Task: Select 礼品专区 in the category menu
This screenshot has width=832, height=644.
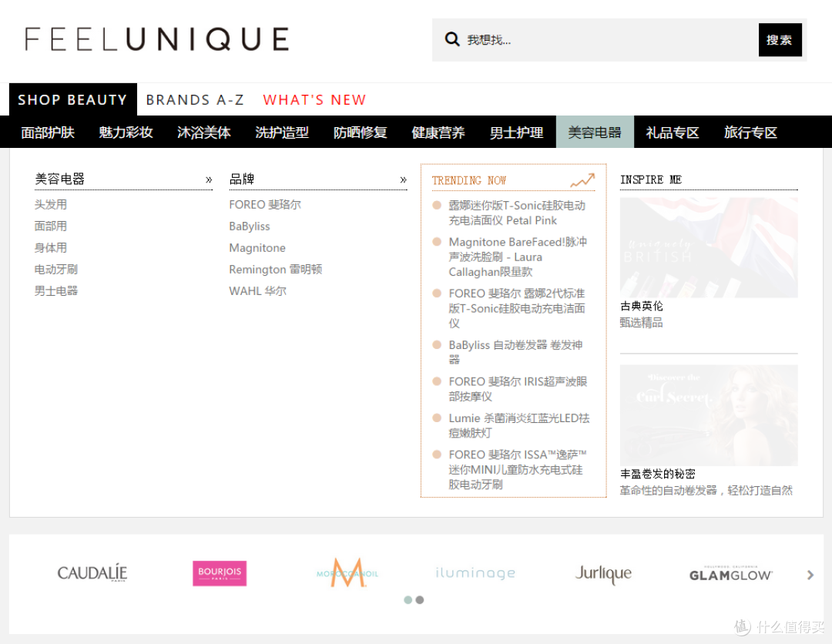Action: click(x=673, y=132)
